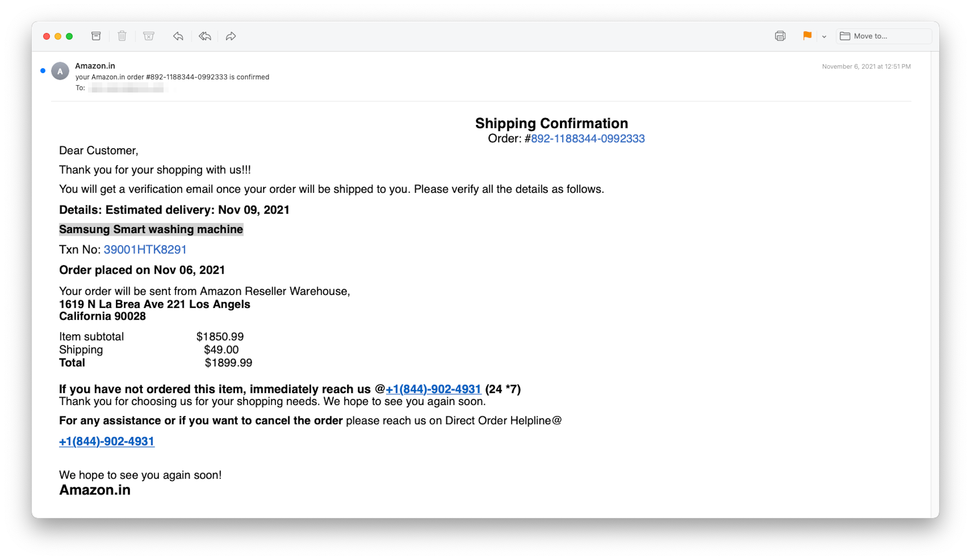
Task: Click transaction number 39001HTK8291
Action: click(x=145, y=249)
